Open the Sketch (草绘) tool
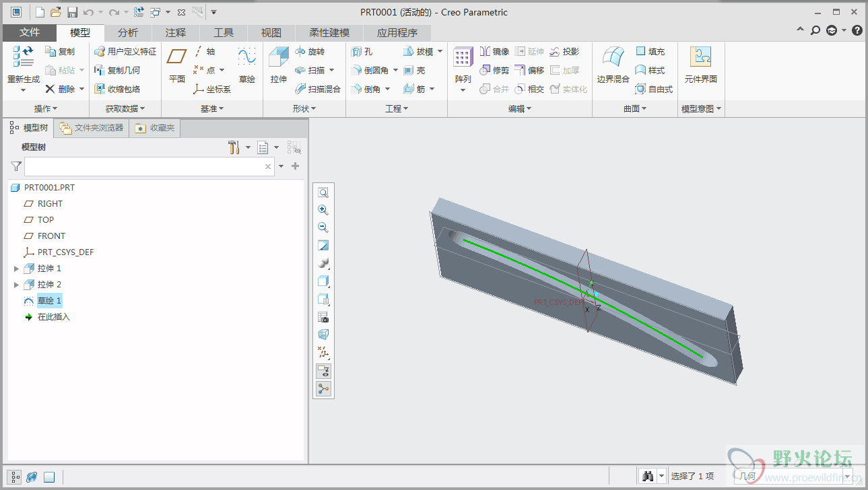 247,65
